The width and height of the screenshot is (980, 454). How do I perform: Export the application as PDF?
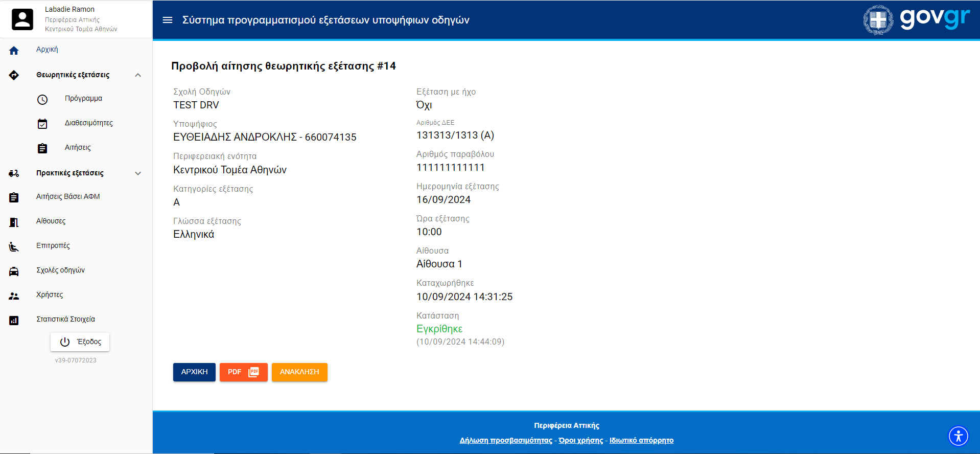tap(243, 372)
